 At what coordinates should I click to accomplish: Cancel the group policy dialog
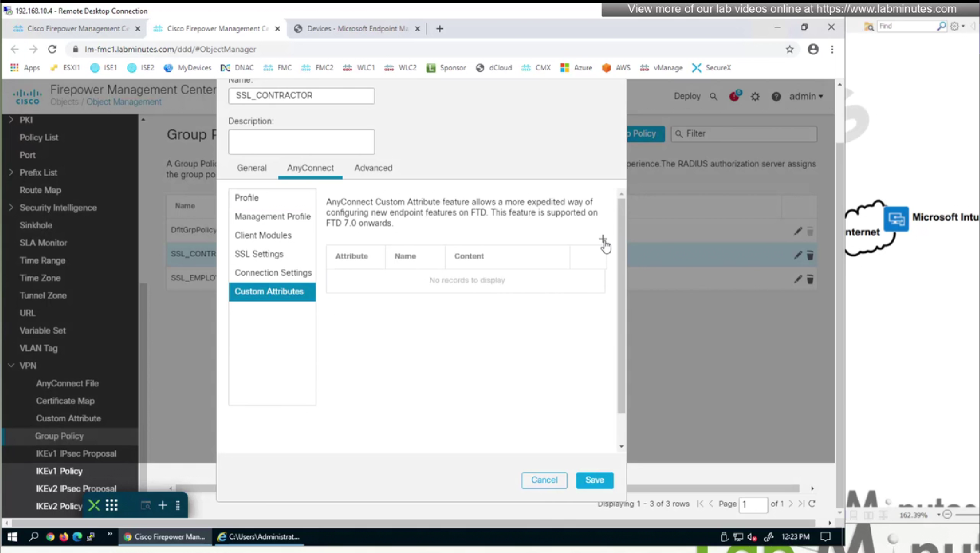tap(544, 480)
